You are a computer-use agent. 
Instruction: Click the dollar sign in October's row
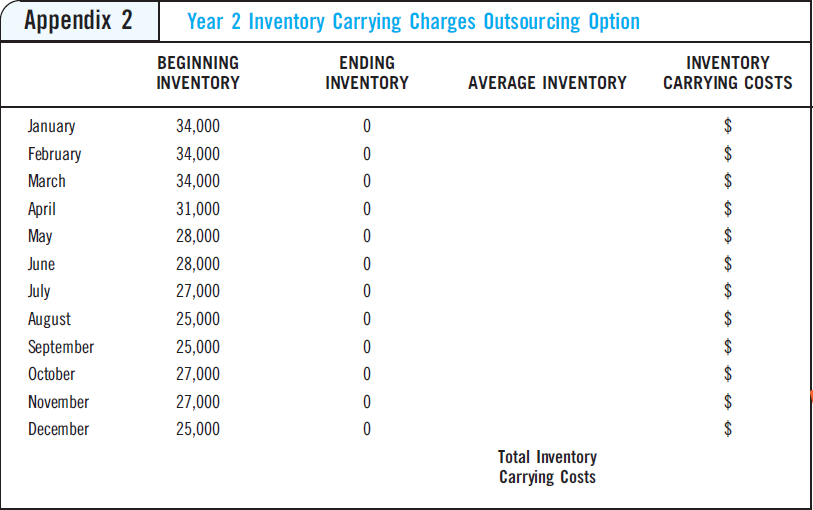click(x=728, y=374)
